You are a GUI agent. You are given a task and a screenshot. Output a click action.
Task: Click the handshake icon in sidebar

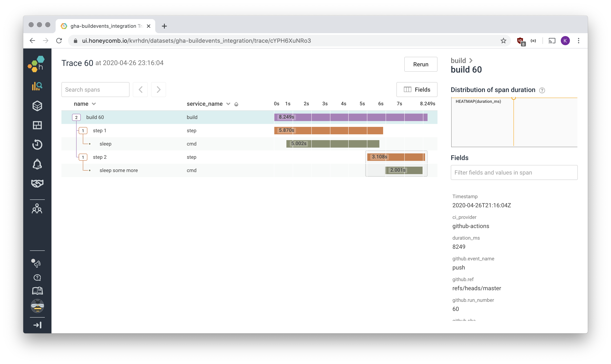click(37, 183)
